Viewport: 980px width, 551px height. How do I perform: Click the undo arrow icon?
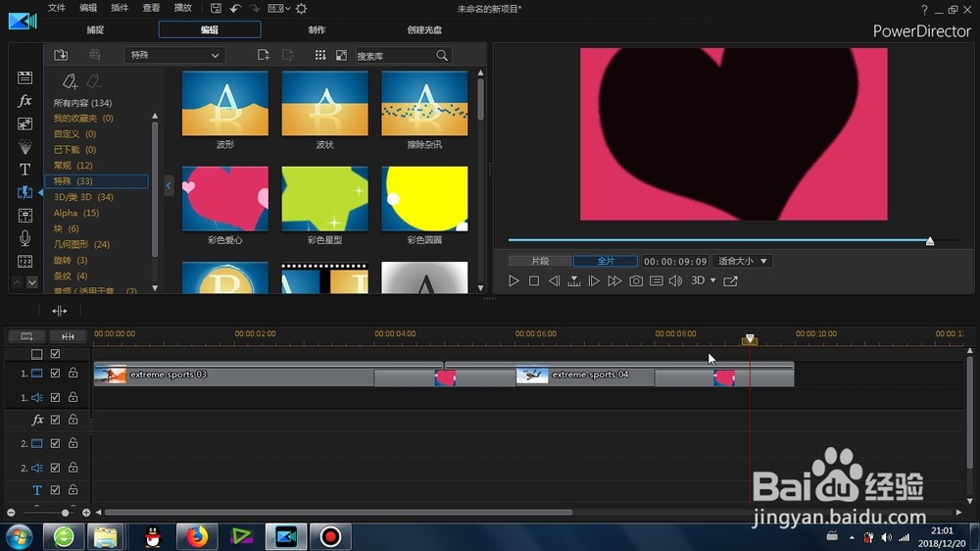[235, 8]
